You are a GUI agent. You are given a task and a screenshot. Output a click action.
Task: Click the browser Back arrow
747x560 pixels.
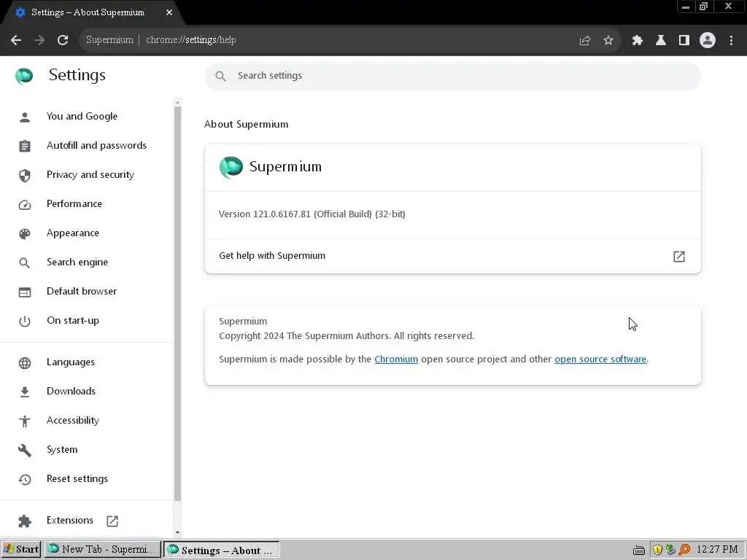[x=16, y=40]
